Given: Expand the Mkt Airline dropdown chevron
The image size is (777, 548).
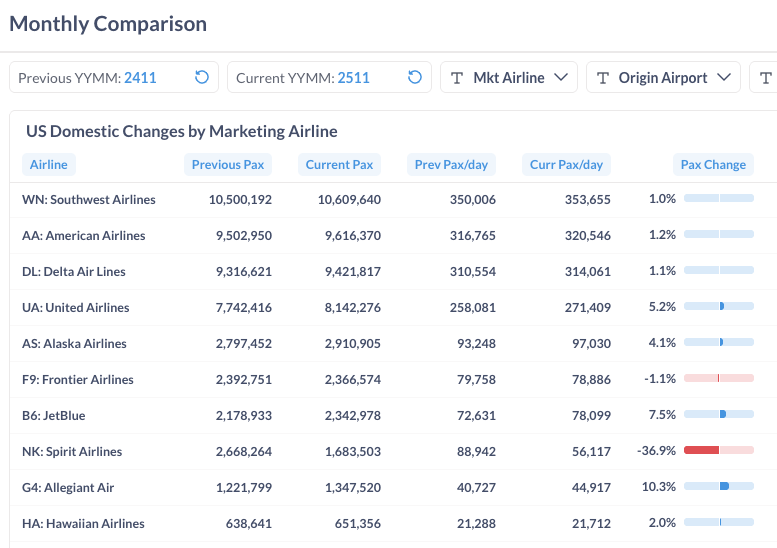Looking at the screenshot, I should (x=561, y=78).
